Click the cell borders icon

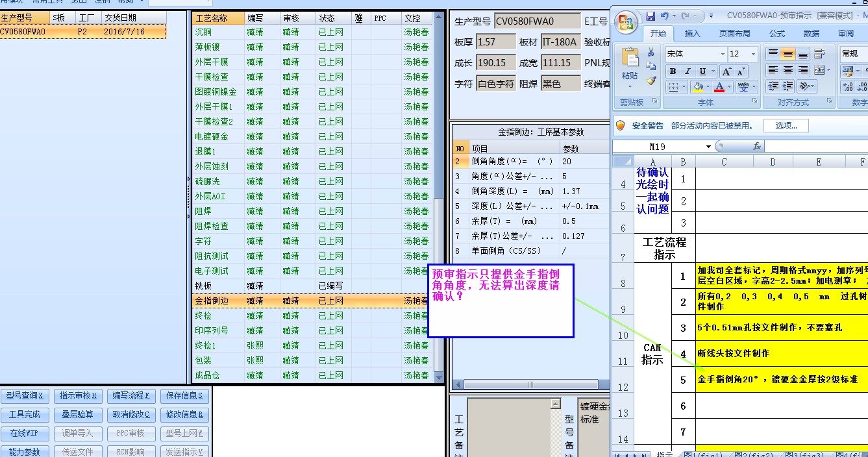(x=673, y=86)
